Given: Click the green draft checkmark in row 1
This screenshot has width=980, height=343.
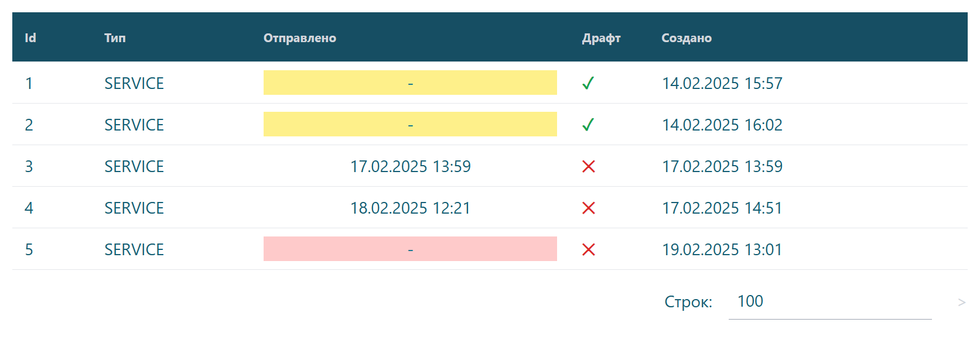Looking at the screenshot, I should (x=588, y=83).
